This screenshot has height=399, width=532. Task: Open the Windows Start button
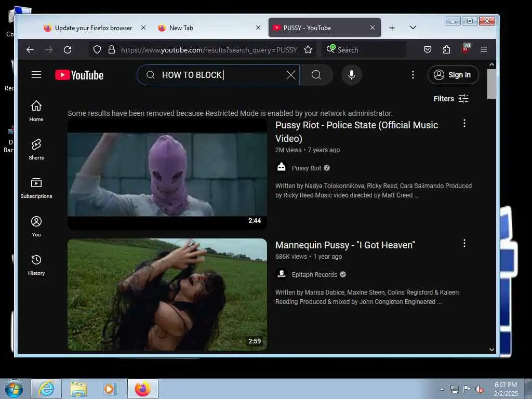pyautogui.click(x=14, y=389)
